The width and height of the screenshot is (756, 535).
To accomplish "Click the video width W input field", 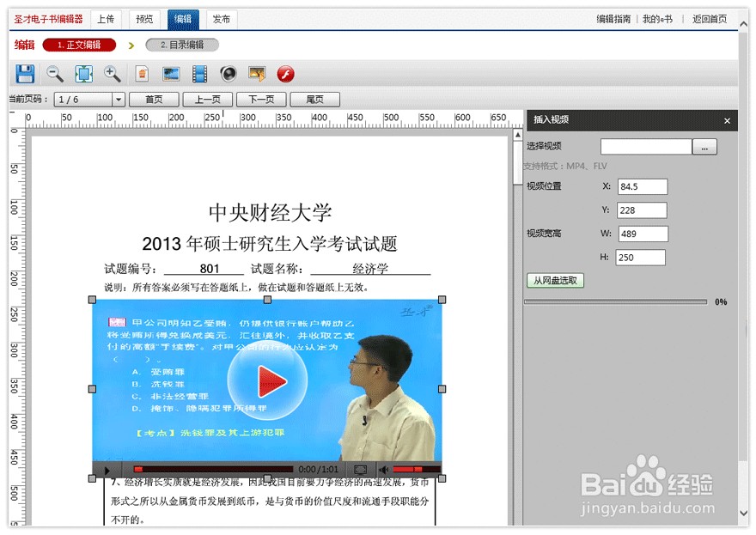I will click(x=643, y=234).
